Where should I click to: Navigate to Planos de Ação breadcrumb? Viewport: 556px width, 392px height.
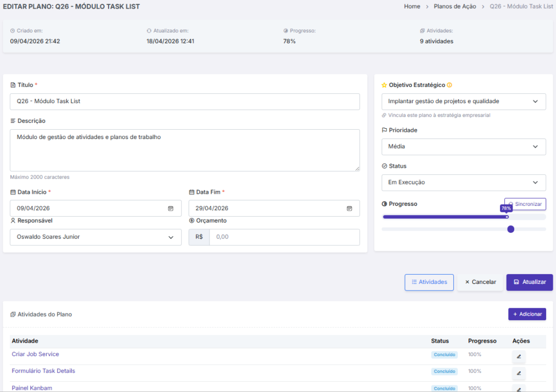(454, 7)
